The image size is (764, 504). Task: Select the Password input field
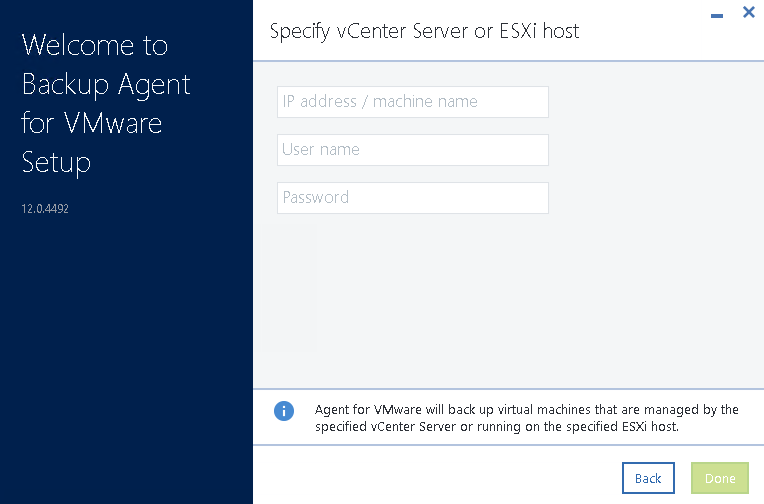[413, 198]
